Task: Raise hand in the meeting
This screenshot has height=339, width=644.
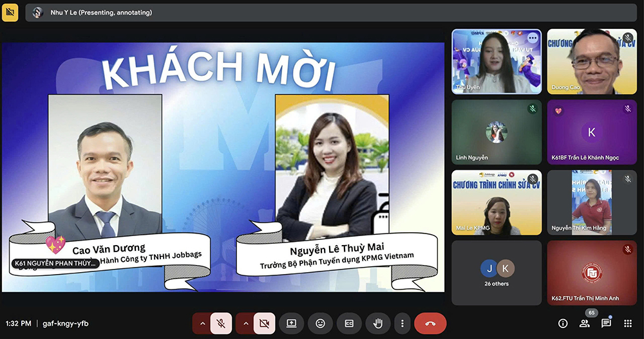Action: pos(378,324)
